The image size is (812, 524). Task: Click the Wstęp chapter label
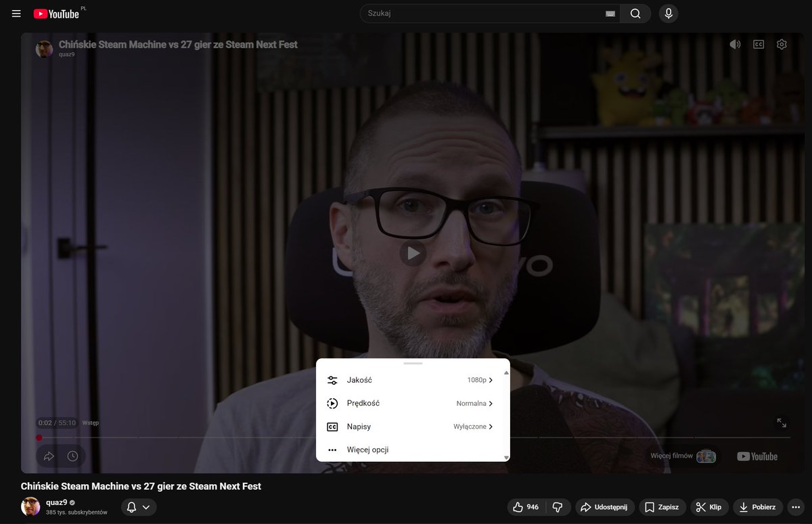click(x=91, y=423)
